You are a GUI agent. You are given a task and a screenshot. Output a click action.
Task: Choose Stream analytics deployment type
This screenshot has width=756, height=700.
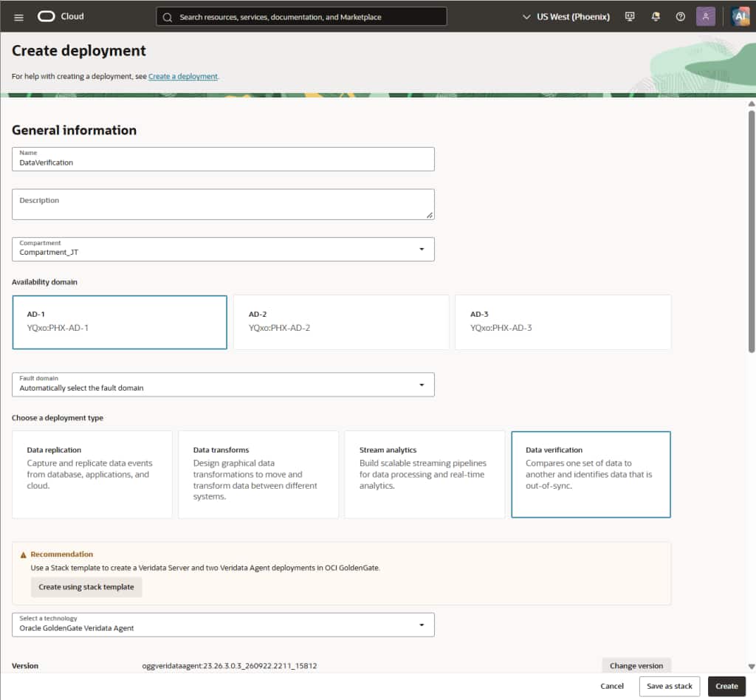coord(425,474)
